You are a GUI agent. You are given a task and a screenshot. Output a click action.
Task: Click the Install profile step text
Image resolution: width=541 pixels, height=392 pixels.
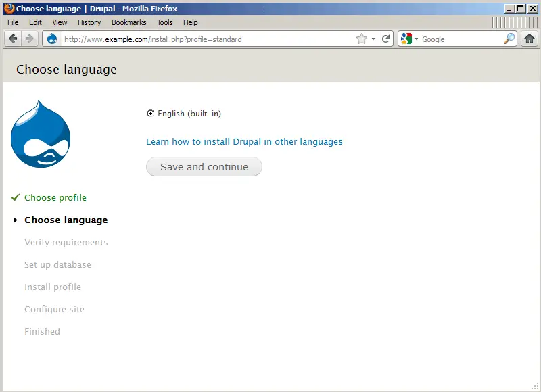coord(53,287)
